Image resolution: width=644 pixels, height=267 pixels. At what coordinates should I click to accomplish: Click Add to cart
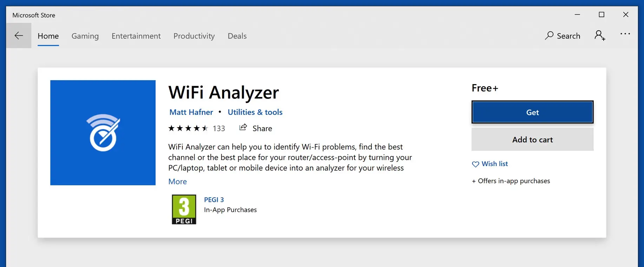click(x=532, y=139)
